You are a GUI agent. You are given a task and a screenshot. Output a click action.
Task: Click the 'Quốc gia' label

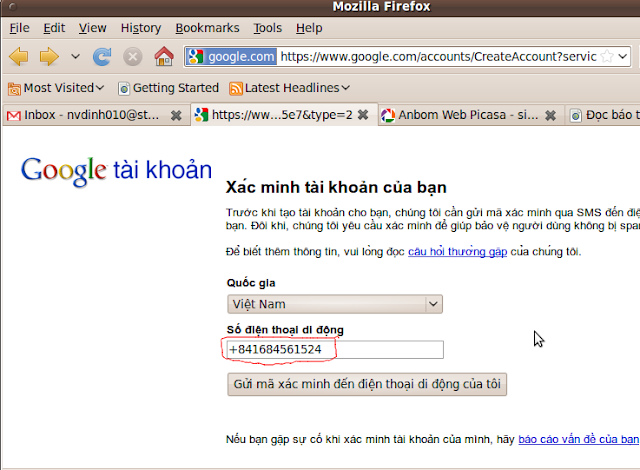coord(251,283)
